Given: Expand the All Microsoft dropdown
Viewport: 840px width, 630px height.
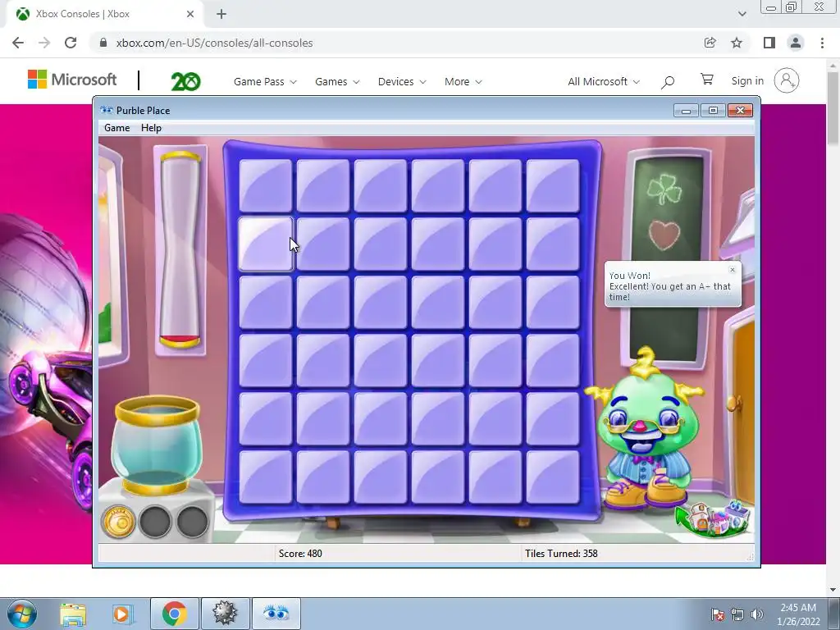Looking at the screenshot, I should (604, 81).
